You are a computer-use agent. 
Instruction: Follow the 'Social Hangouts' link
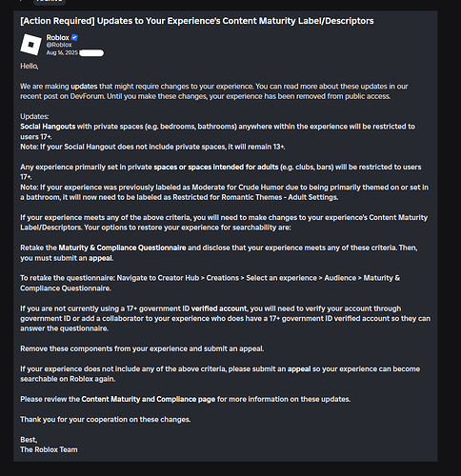(48, 127)
